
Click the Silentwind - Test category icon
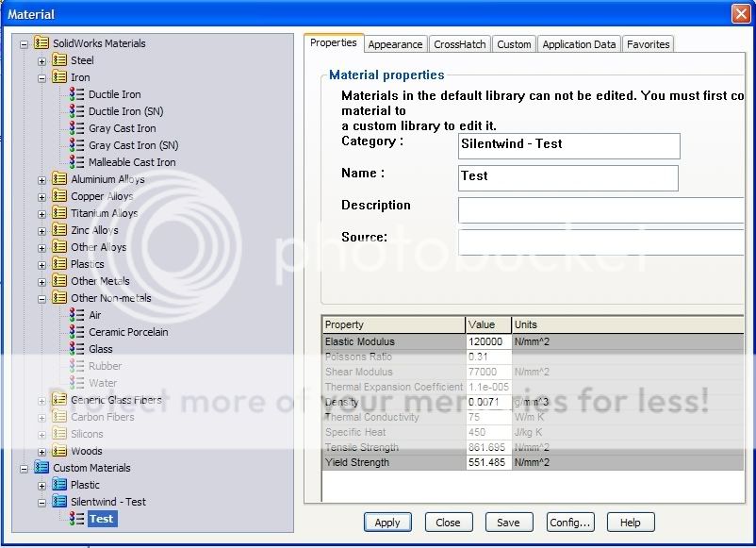(x=59, y=501)
